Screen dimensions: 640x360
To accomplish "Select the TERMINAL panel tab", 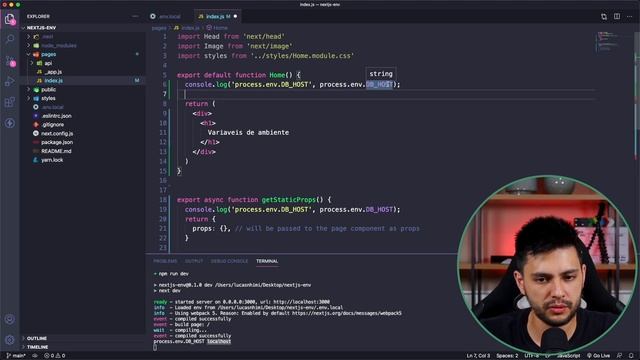I will click(267, 261).
